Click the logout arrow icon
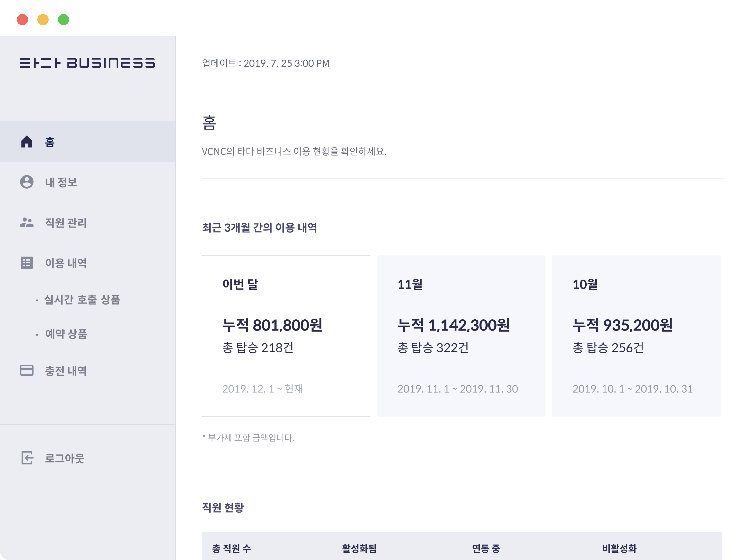This screenshot has height=560, width=748. pos(27,458)
